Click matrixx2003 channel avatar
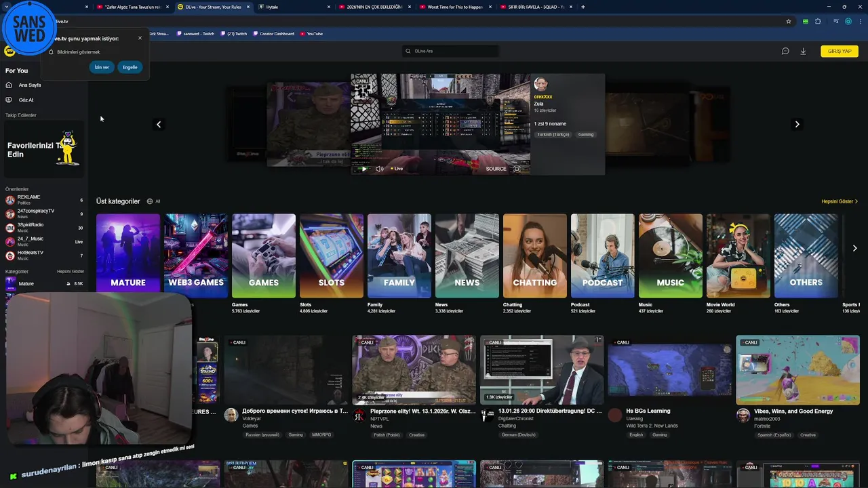The width and height of the screenshot is (868, 488). tap(743, 415)
